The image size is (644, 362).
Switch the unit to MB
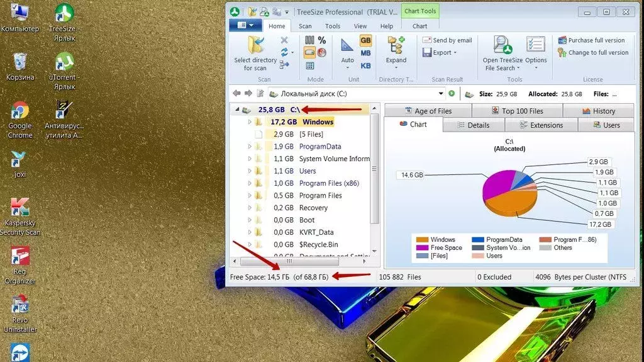[365, 53]
